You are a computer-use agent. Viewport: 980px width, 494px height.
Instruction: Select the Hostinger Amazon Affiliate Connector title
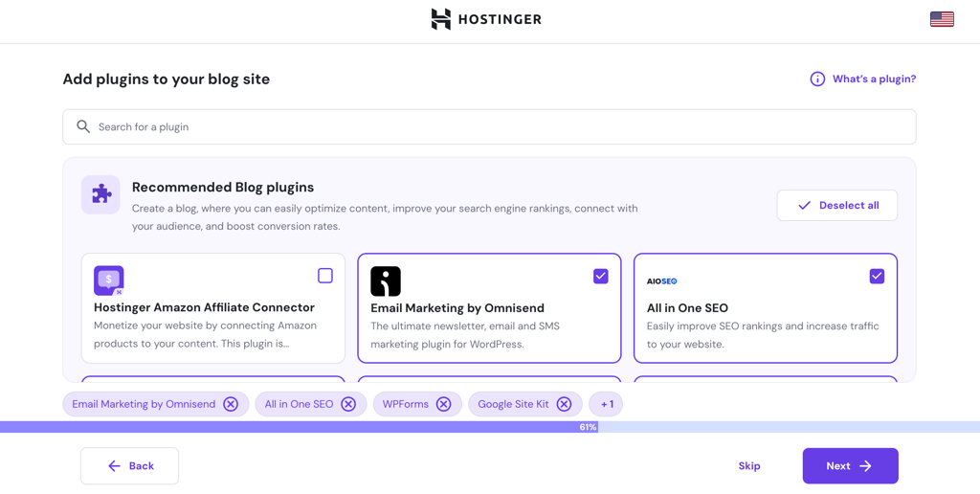[205, 307]
